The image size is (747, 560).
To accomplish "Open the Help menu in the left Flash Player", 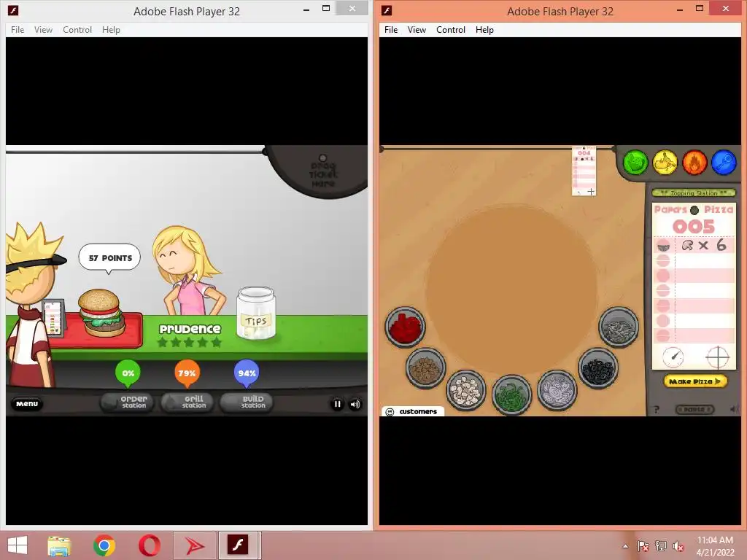I will point(111,29).
